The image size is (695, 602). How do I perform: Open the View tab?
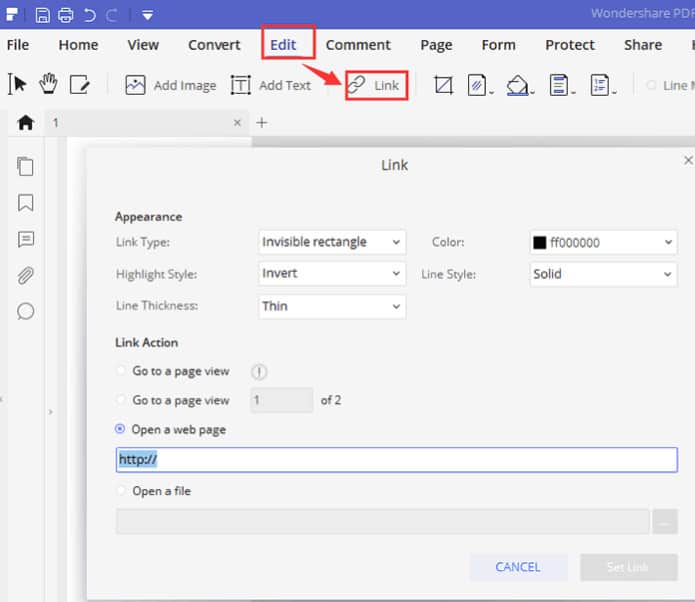(x=143, y=45)
